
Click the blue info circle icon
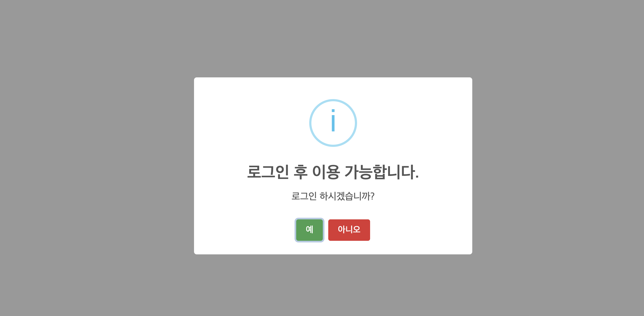333,123
